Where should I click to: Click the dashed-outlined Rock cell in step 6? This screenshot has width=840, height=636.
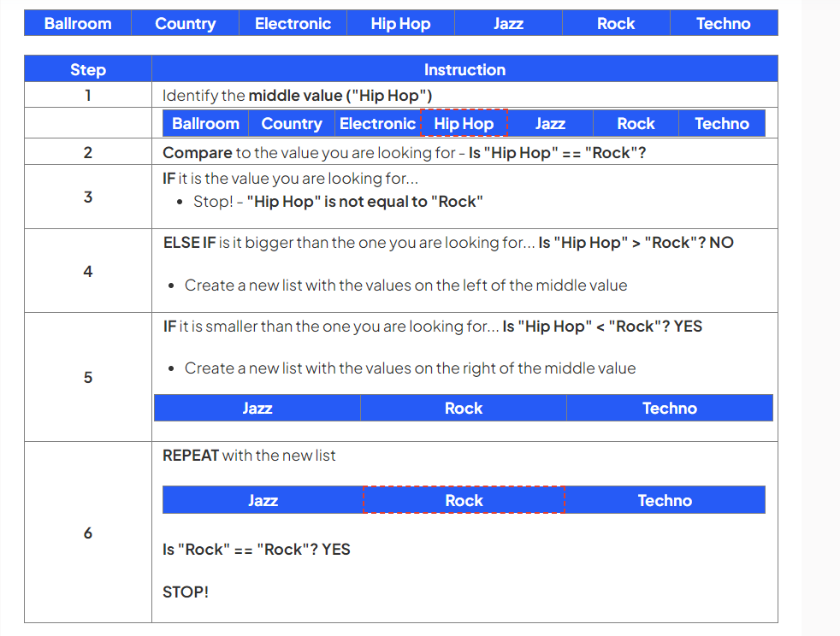(464, 500)
